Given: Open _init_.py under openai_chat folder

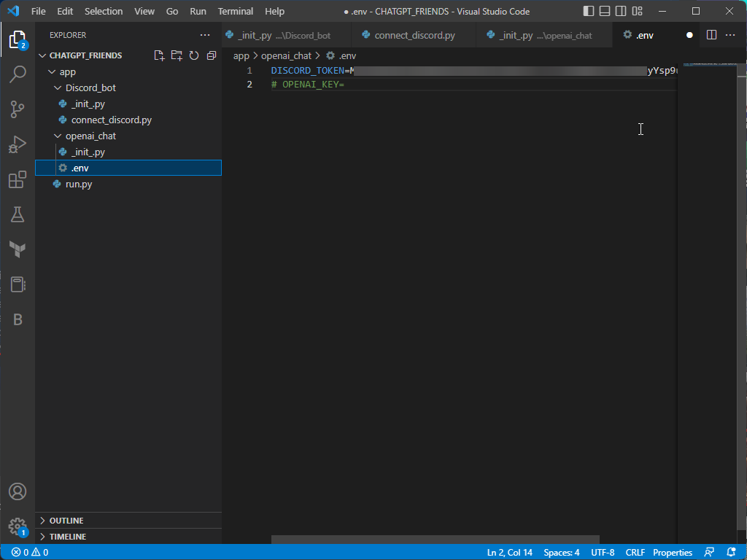Looking at the screenshot, I should point(128,152).
